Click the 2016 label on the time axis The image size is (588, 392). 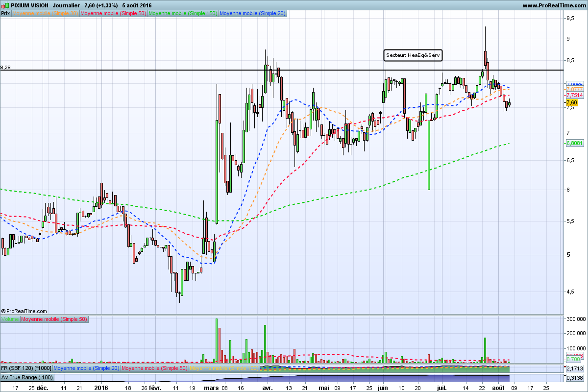point(101,387)
